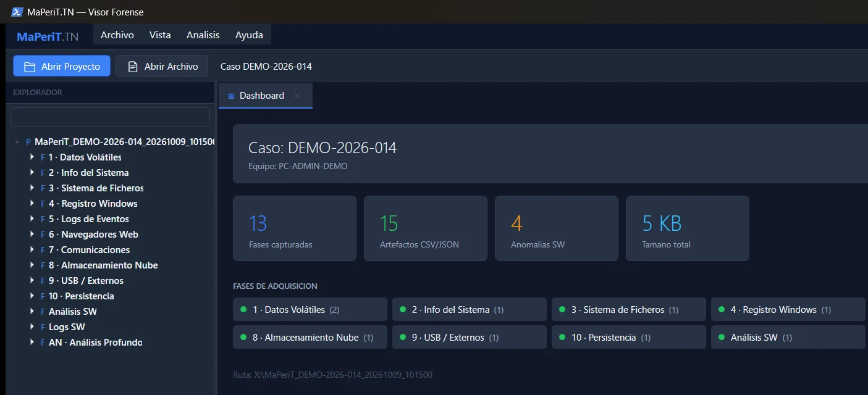Click the green dot on 2 · Info del Sistema chip
The width and height of the screenshot is (868, 395).
point(403,309)
